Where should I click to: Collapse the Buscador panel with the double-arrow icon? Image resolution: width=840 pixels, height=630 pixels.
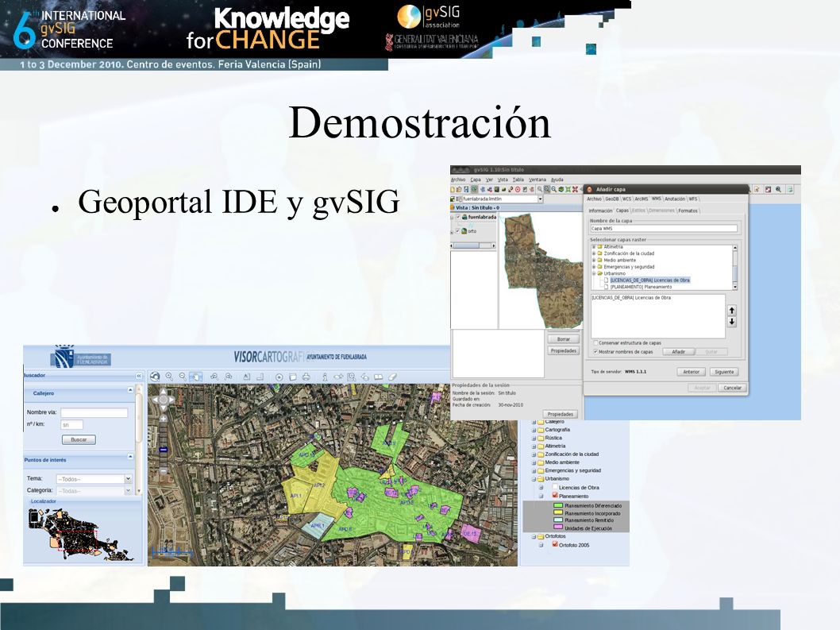[x=139, y=376]
